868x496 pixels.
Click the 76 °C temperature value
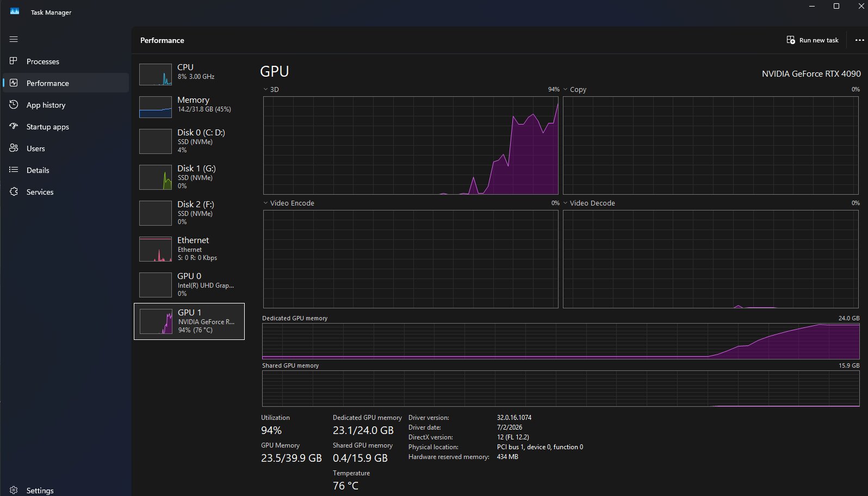pyautogui.click(x=346, y=486)
